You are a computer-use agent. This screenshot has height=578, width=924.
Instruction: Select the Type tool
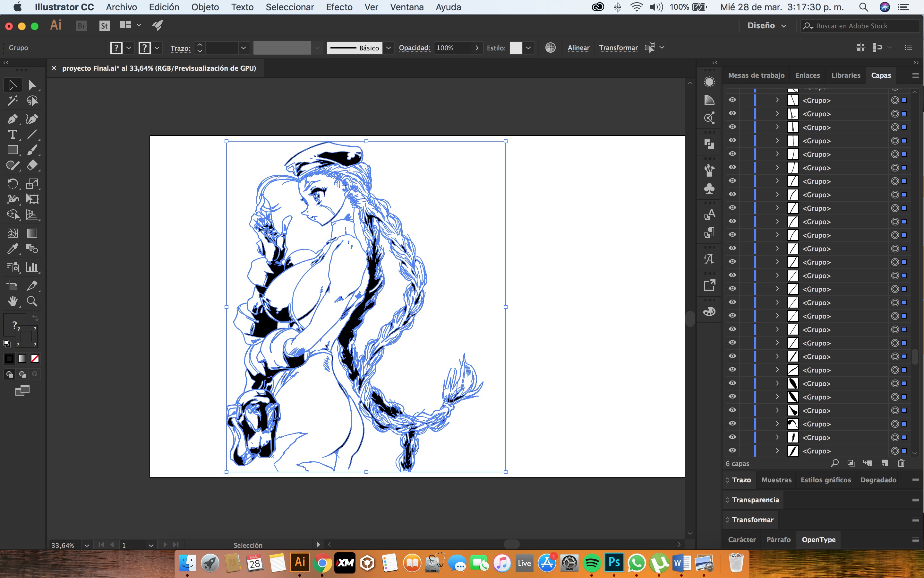pos(12,135)
